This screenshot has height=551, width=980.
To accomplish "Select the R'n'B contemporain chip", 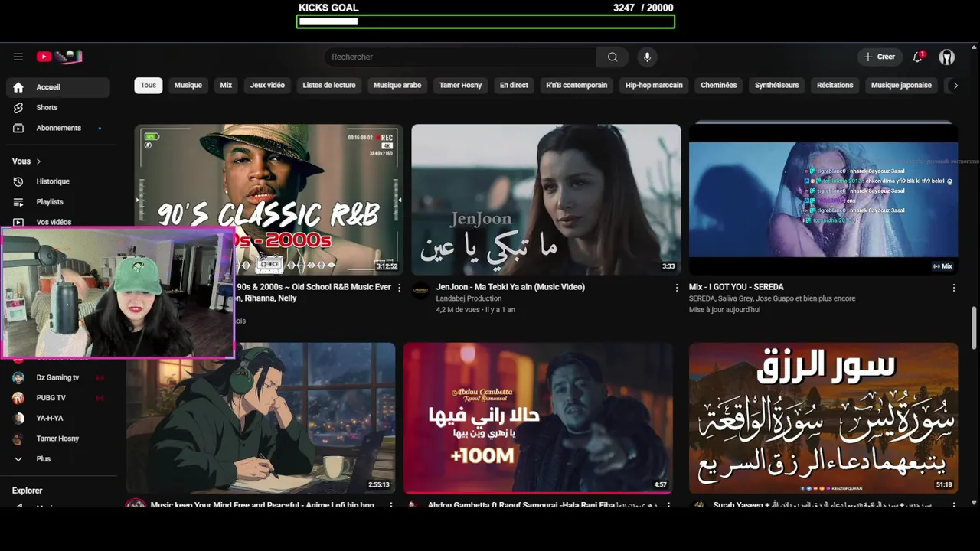I will pyautogui.click(x=577, y=86).
